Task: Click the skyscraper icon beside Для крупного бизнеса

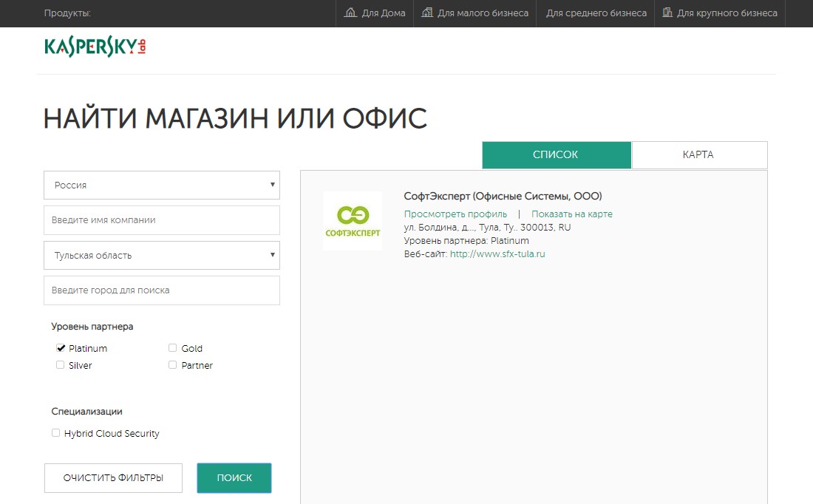Action: (x=667, y=13)
